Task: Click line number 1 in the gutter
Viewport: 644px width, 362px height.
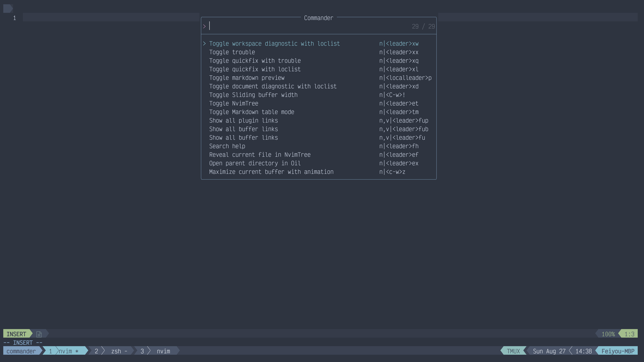Action: 14,18
